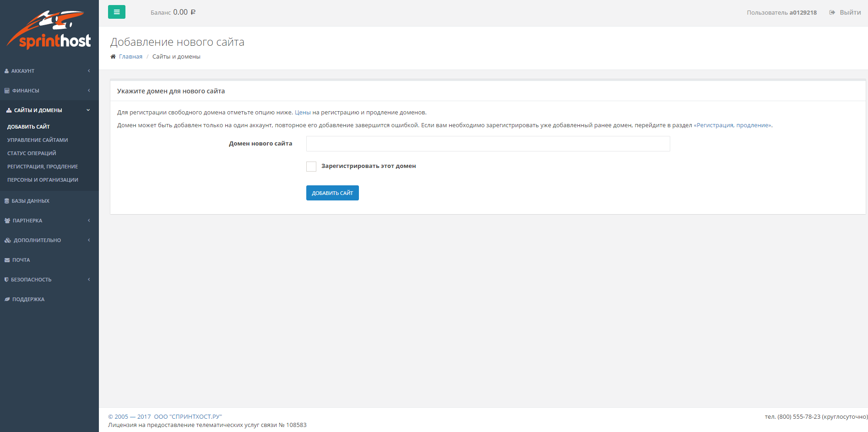The image size is (868, 432).
Task: Go to УПРАВЛЕНИЕ САЙТАМИ submenu item
Action: tap(38, 140)
